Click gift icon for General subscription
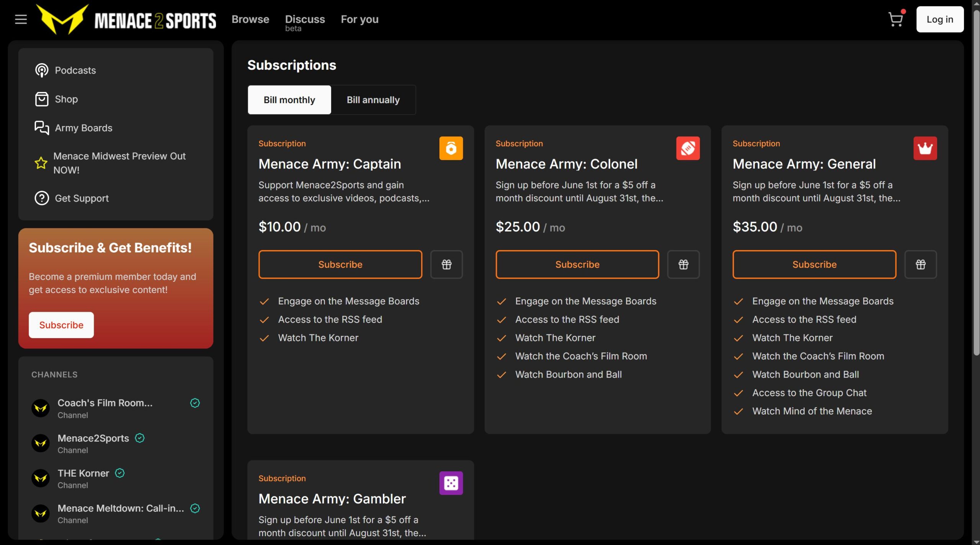Image resolution: width=980 pixels, height=545 pixels. 920,264
